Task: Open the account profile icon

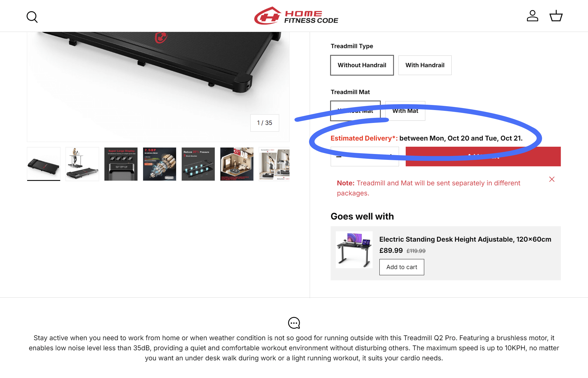Action: (532, 16)
